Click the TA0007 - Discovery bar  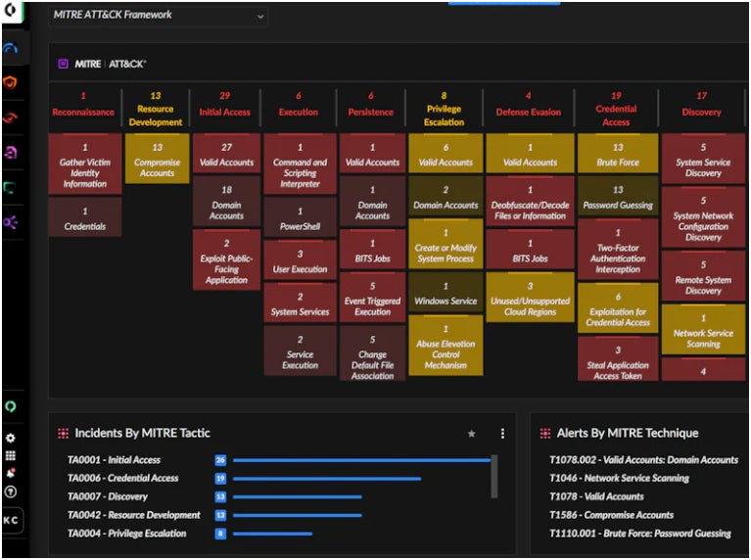tap(297, 496)
